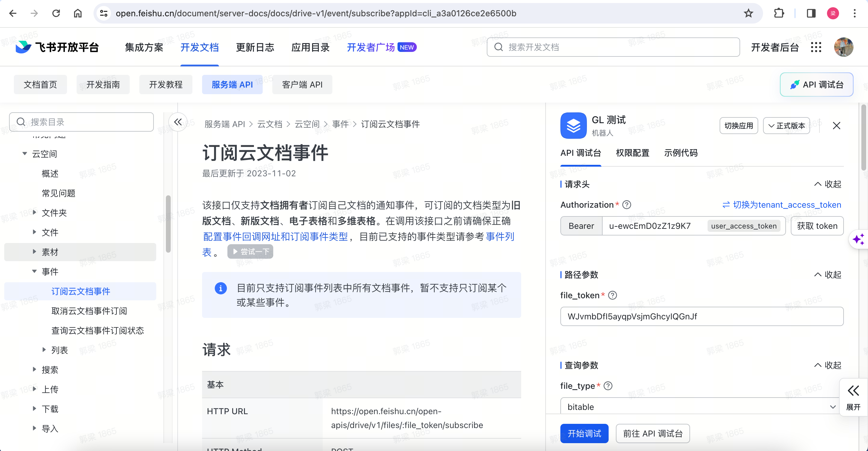Expand the 素材 tree node

pyautogui.click(x=34, y=251)
